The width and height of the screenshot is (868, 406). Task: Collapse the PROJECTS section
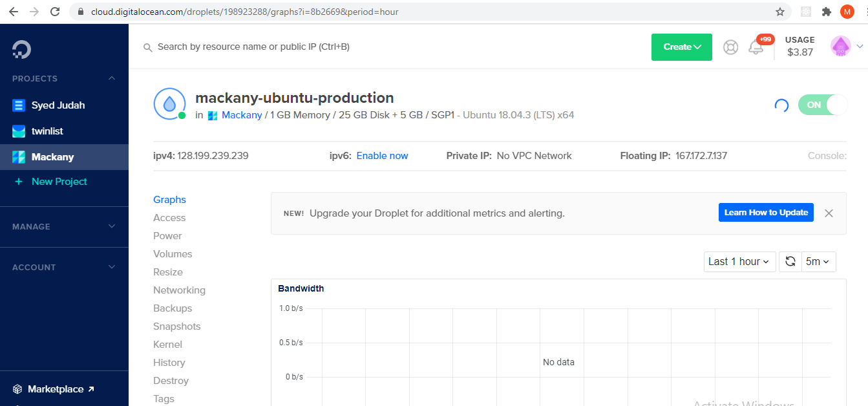pyautogui.click(x=112, y=78)
